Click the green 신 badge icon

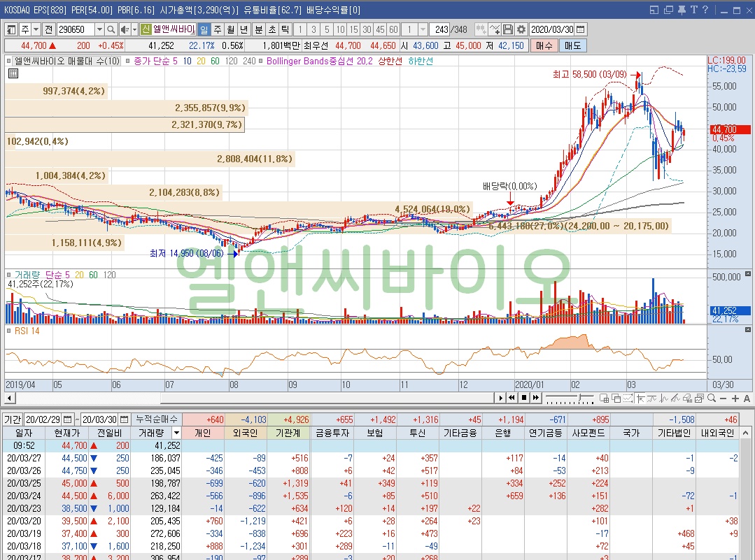[x=146, y=30]
